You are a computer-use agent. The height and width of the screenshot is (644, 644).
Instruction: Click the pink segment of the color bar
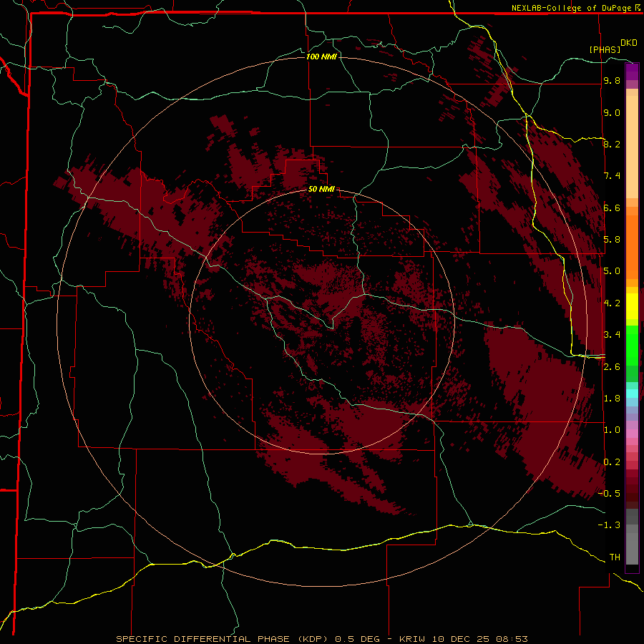632,434
